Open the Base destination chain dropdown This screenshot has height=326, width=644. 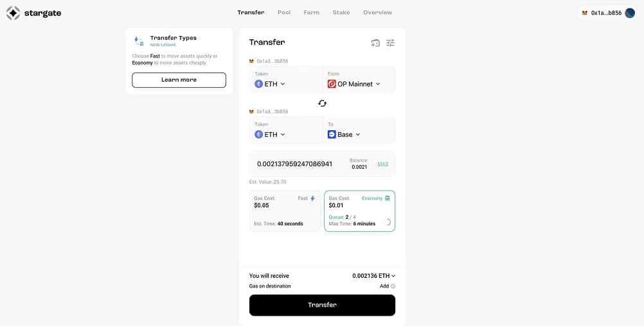click(x=344, y=135)
